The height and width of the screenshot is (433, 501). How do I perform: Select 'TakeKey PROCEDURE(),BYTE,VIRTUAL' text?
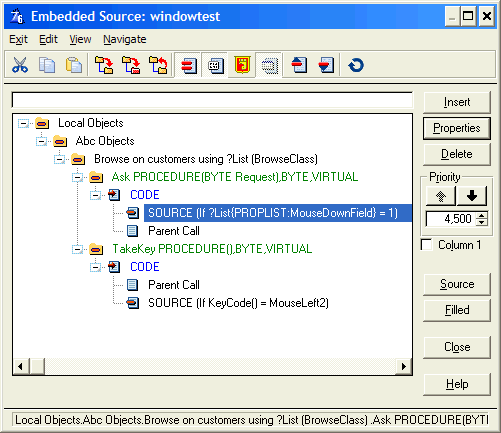click(x=212, y=249)
